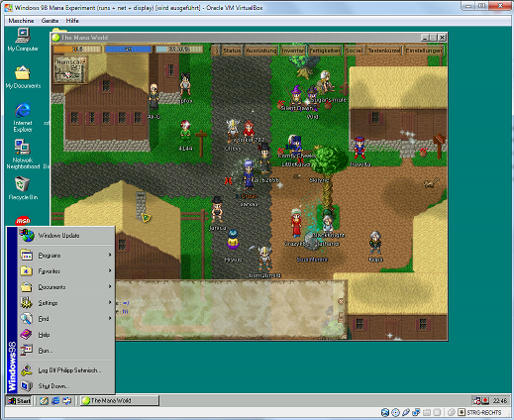Viewport: 514px width, 420px height.
Task: Expand the Programs submenu arrow
Action: coord(110,255)
